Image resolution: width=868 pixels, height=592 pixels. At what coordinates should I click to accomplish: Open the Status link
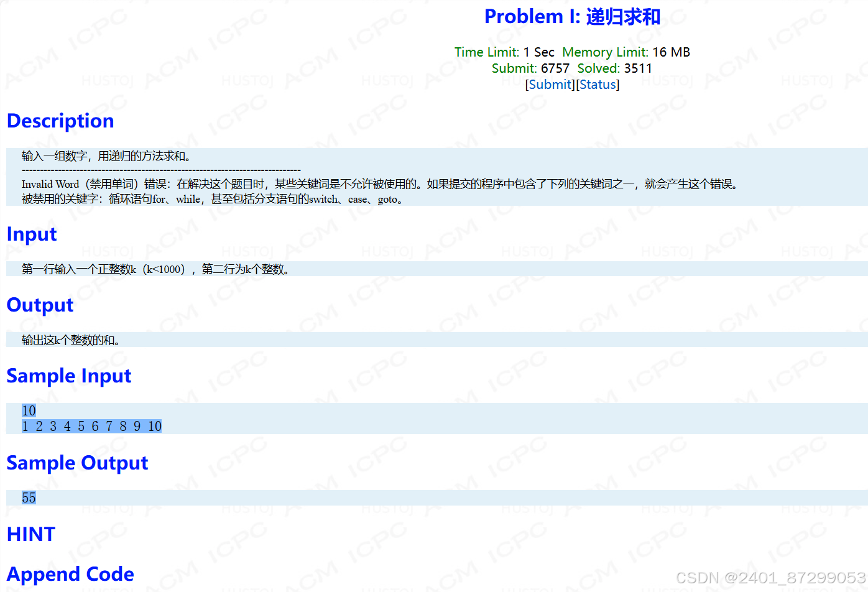tap(598, 85)
